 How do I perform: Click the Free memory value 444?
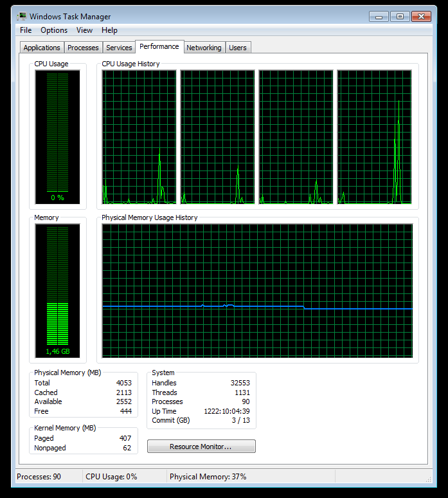126,411
